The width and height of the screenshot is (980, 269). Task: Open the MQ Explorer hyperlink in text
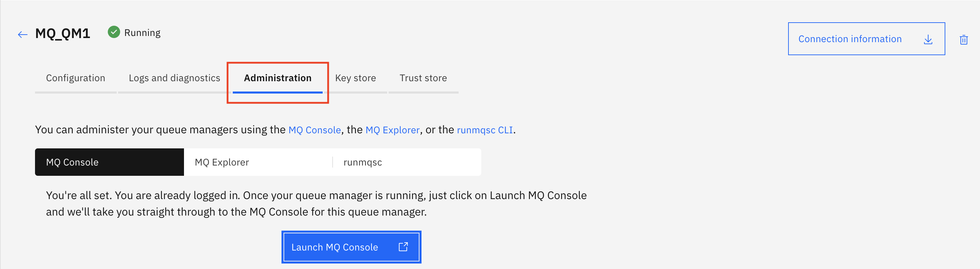click(392, 130)
